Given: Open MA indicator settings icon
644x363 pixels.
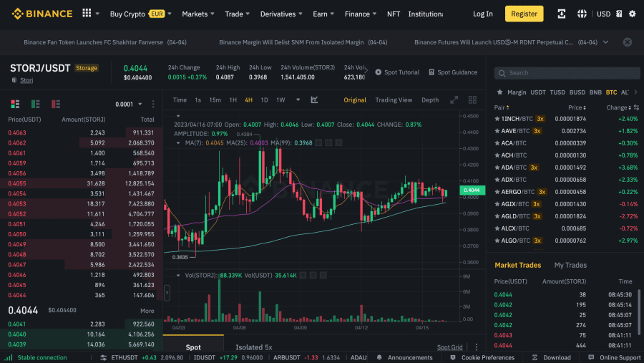Looking at the screenshot, I should pos(328,142).
